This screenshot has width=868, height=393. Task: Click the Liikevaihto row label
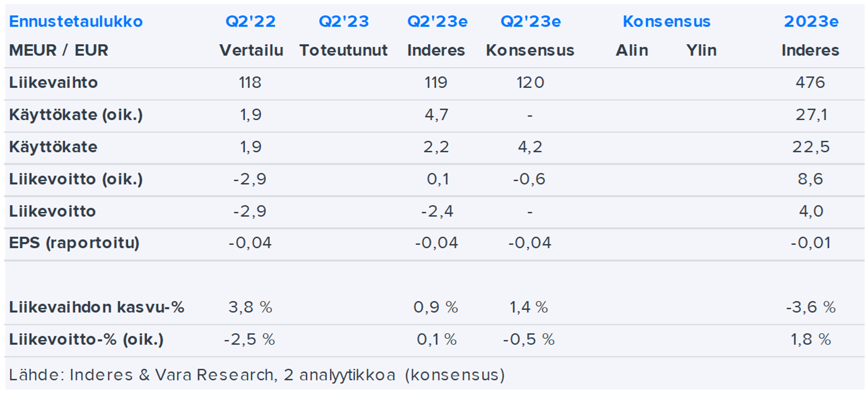pyautogui.click(x=53, y=83)
